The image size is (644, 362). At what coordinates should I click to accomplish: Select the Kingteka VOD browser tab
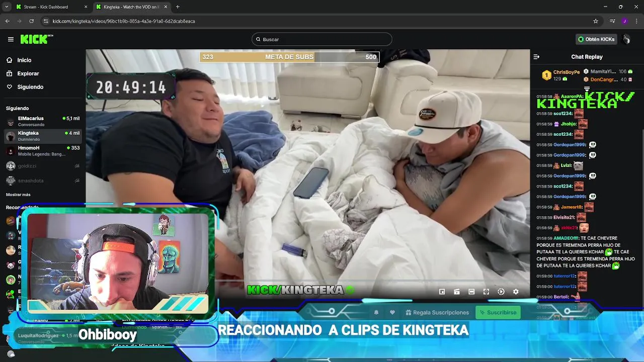131,7
